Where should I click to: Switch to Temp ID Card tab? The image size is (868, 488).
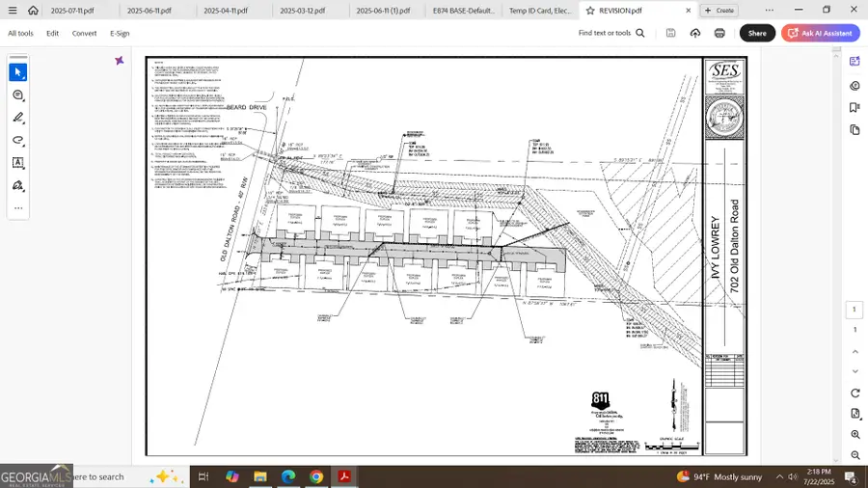(x=540, y=11)
